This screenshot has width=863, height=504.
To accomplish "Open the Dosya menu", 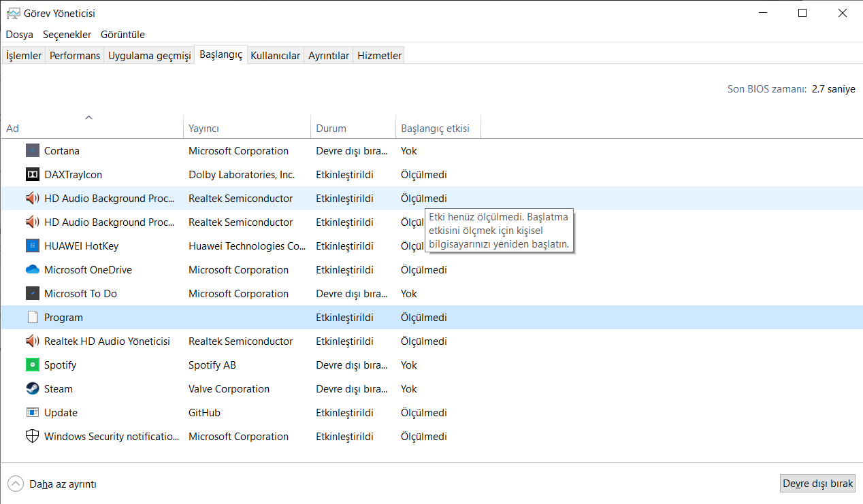I will point(20,35).
